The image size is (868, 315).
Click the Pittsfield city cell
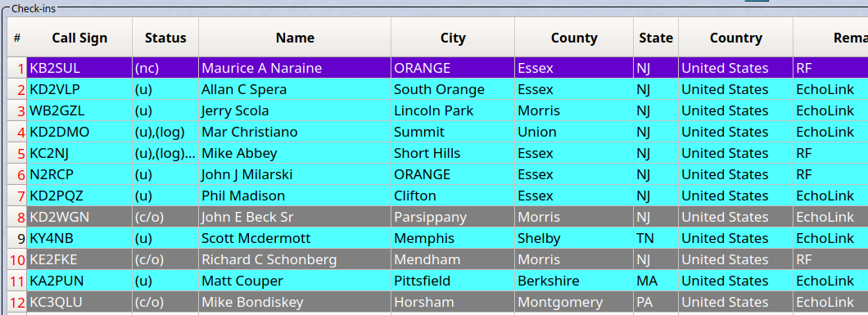click(x=453, y=281)
